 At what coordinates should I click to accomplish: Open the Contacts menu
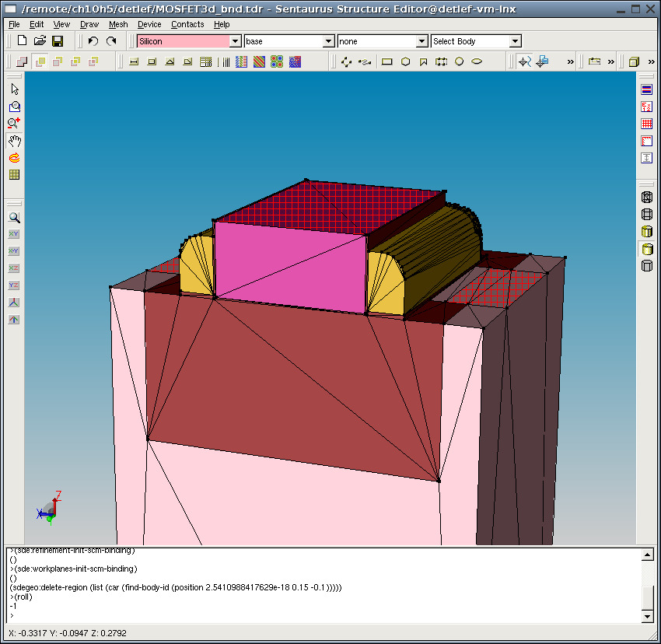point(187,24)
